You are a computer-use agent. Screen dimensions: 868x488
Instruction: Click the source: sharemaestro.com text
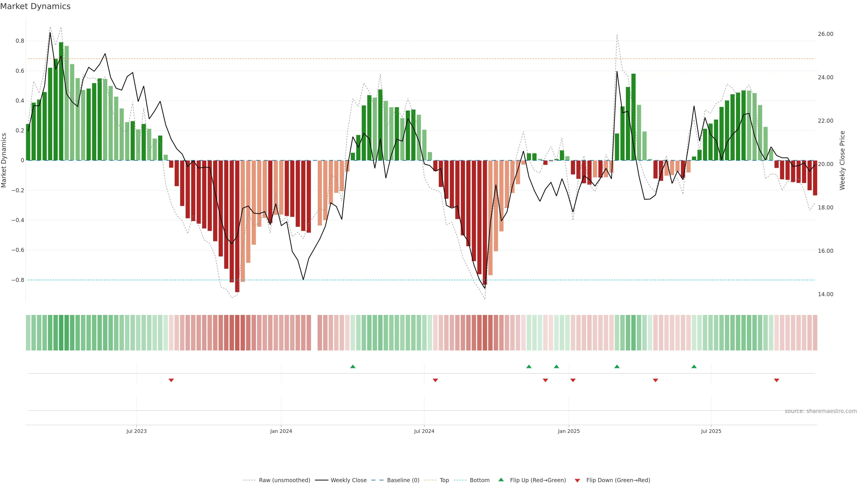click(x=821, y=411)
